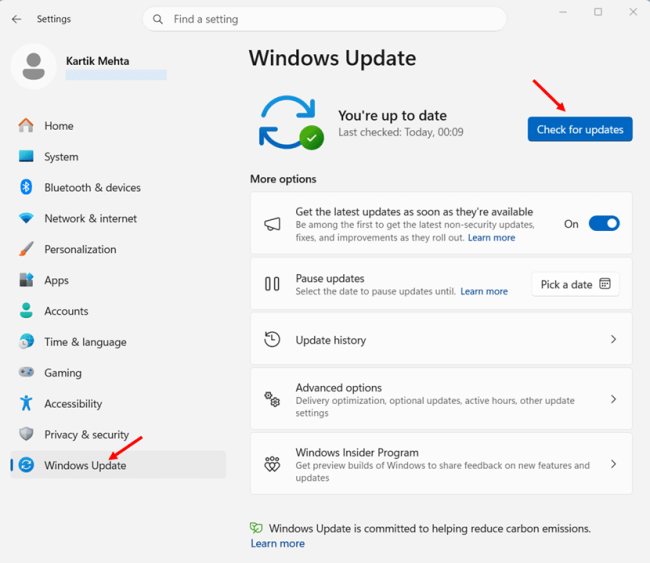Click 'Last checked: Today, 00:09' text
Screen dimensions: 650x563
point(400,132)
